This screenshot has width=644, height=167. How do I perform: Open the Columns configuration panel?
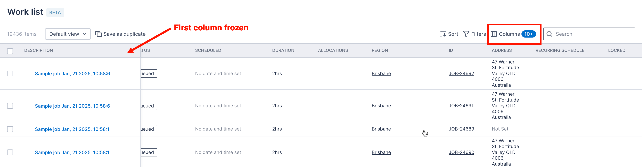pos(510,34)
